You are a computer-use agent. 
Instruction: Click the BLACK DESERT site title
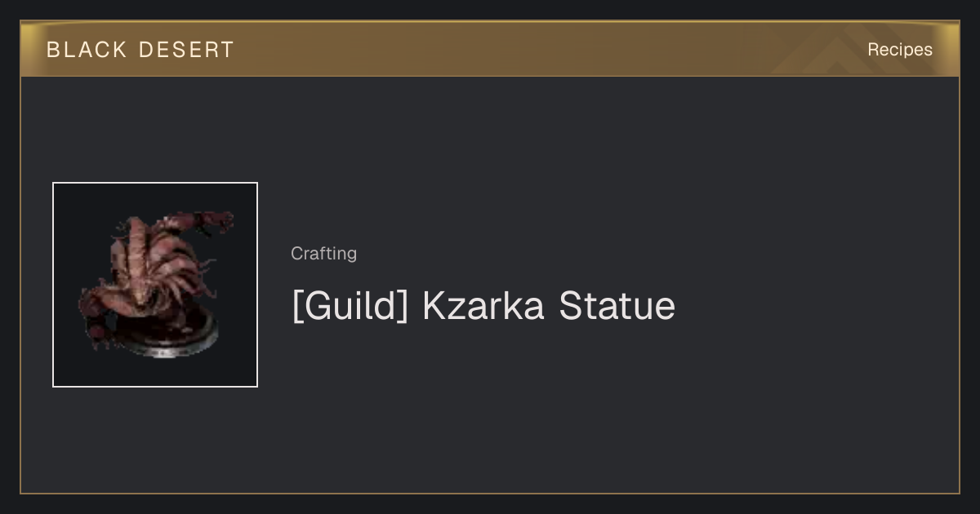pos(140,50)
